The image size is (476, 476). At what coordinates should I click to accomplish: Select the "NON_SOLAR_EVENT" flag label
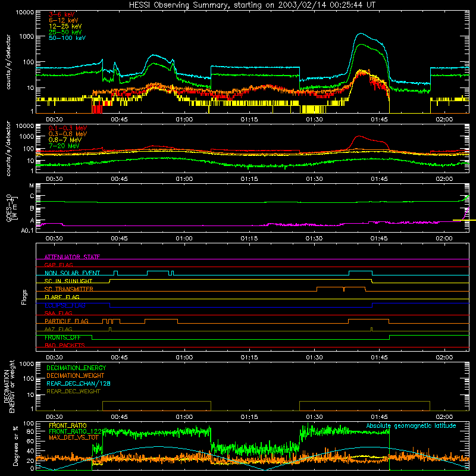(x=72, y=273)
